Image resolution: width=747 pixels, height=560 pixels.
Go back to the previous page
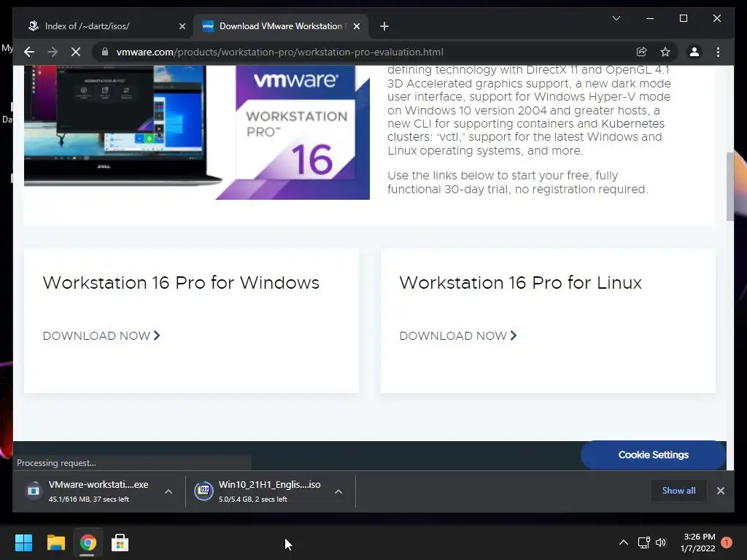(29, 52)
